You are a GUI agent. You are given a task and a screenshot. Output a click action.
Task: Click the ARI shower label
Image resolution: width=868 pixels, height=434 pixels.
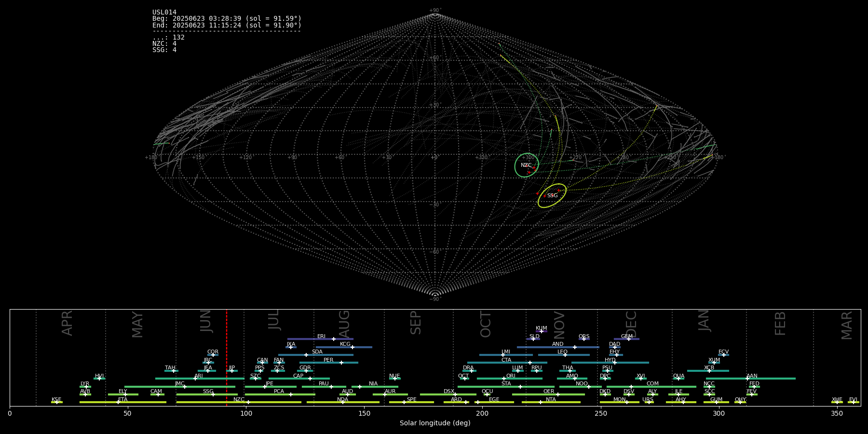tap(199, 376)
